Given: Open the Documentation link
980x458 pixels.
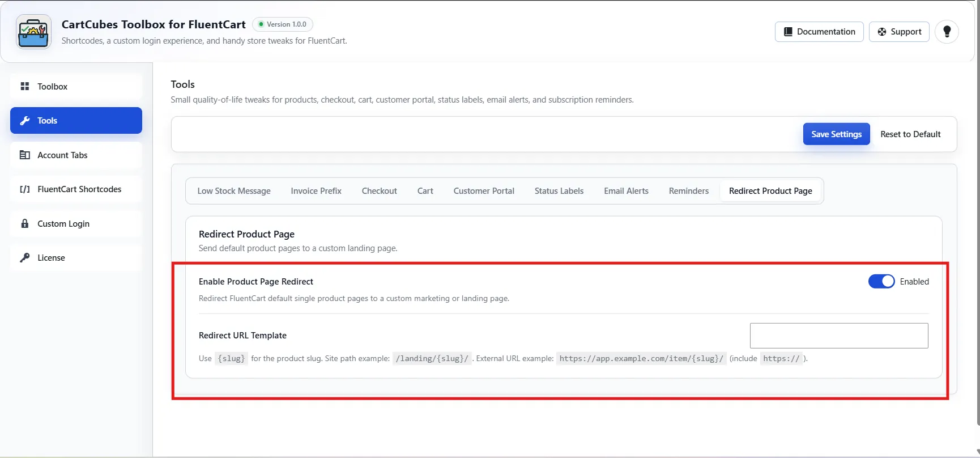Looking at the screenshot, I should [x=819, y=32].
